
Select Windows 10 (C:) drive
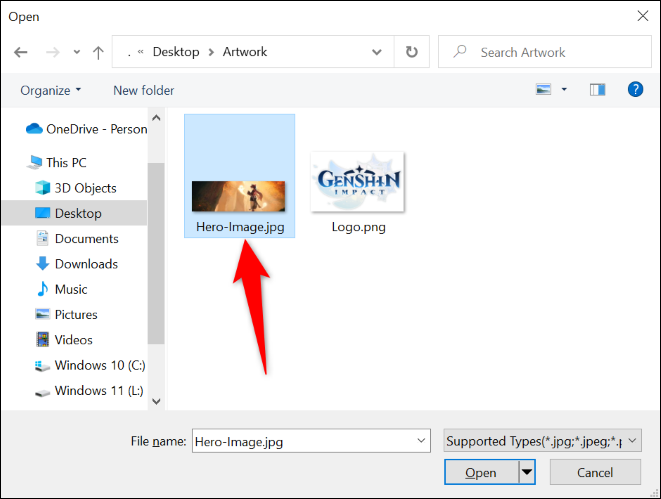point(90,365)
